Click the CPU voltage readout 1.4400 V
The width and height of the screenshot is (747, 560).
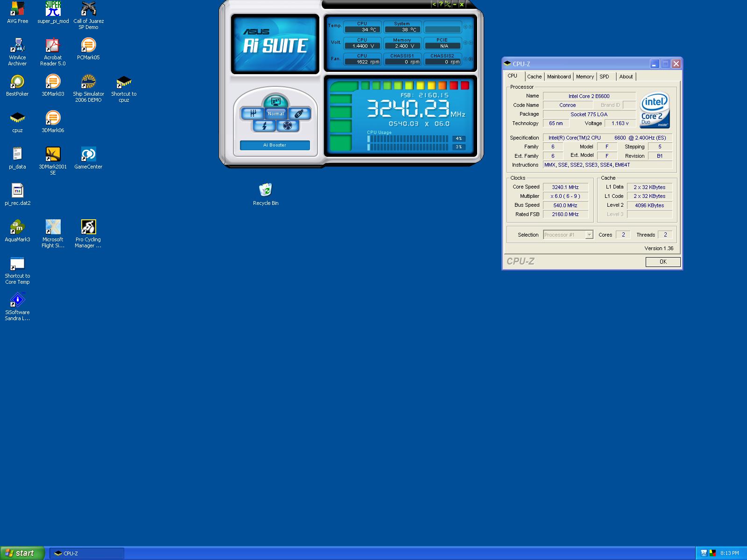coord(362,46)
